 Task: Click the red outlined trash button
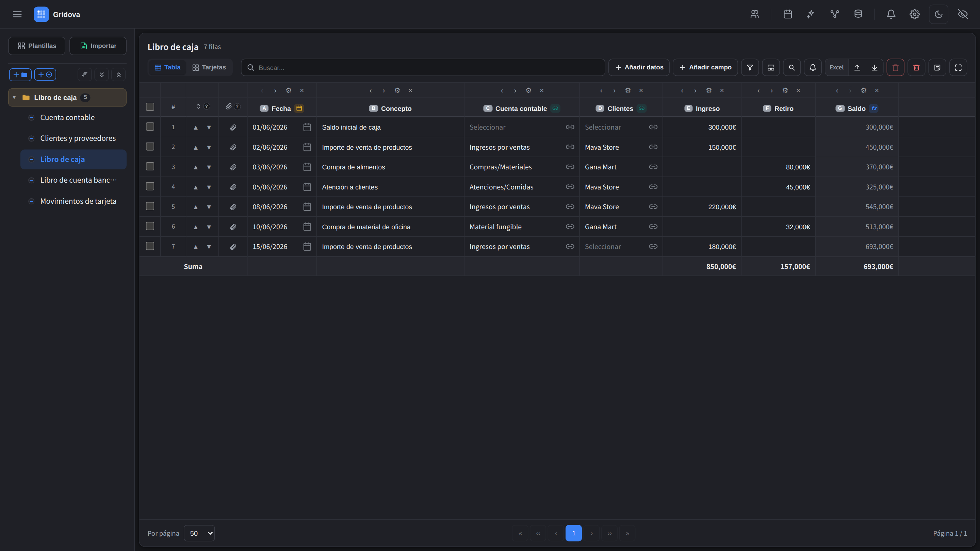pos(896,67)
